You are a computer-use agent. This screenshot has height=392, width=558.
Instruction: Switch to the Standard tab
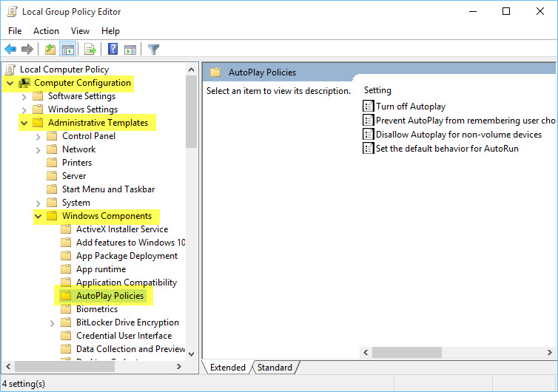coord(275,368)
